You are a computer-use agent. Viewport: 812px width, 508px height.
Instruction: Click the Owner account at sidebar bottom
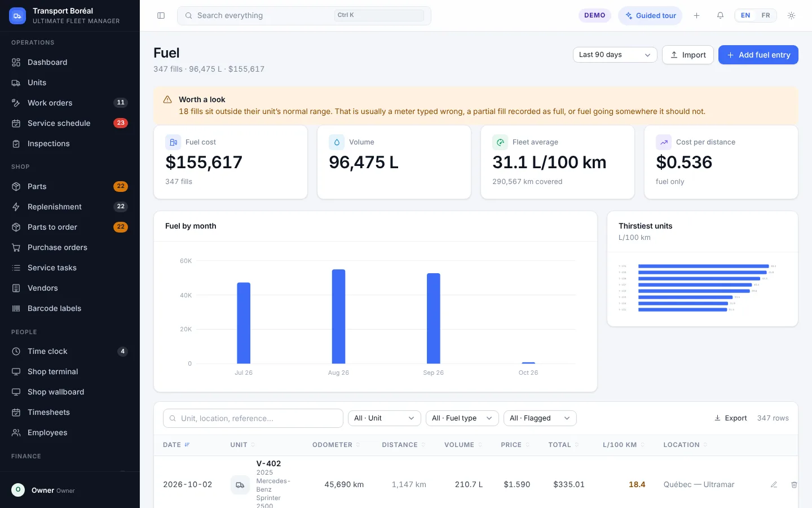pos(69,490)
